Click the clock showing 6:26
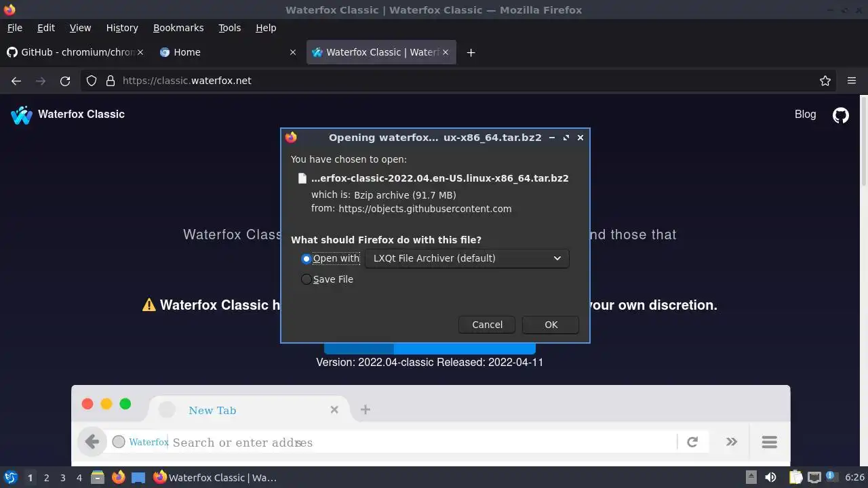 pyautogui.click(x=854, y=478)
